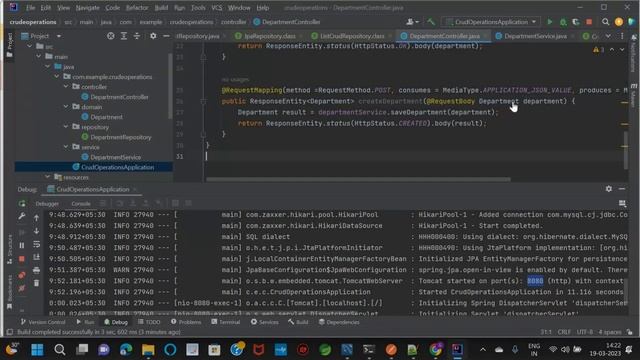Image resolution: width=640 pixels, height=360 pixels.
Task: Collapse the service package
Action: (66, 147)
